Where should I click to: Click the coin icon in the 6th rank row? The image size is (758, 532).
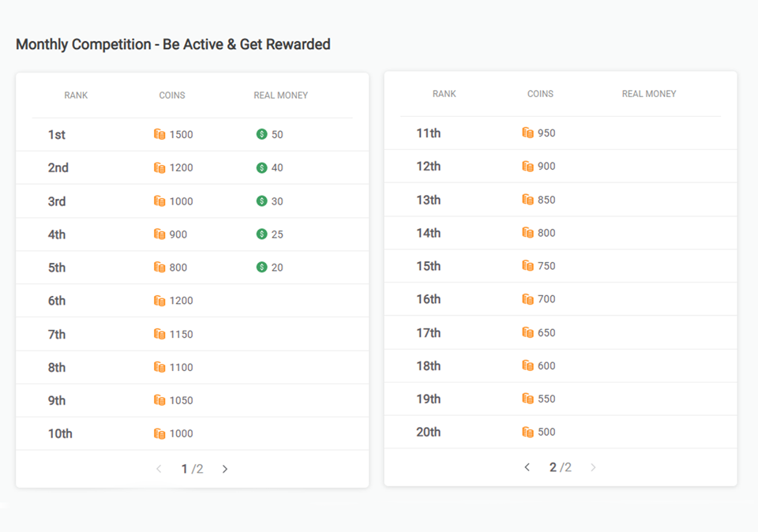(x=159, y=301)
